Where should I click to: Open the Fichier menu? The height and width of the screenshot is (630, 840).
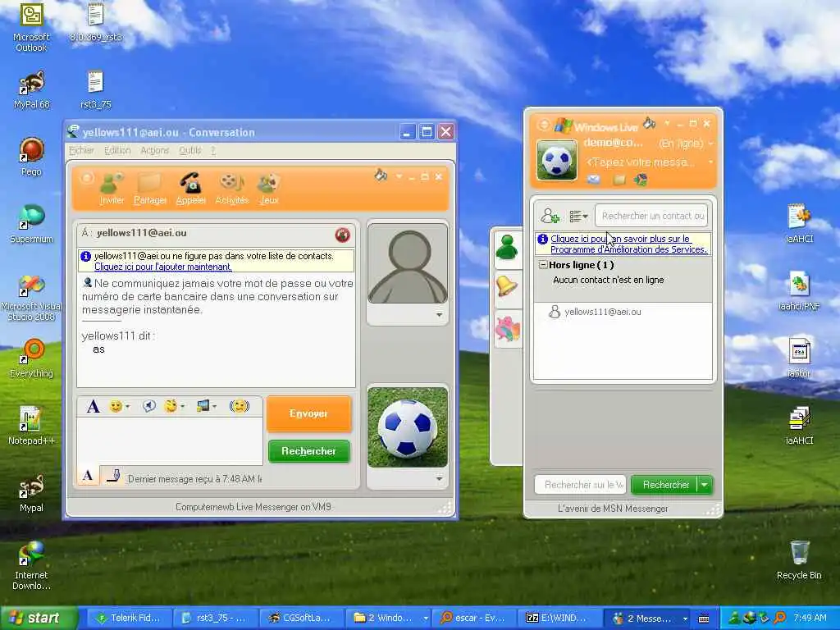81,151
